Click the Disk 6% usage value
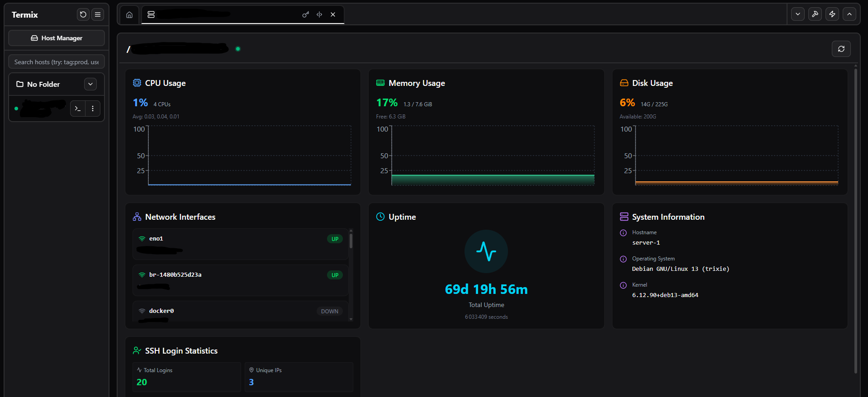Screen dimensions: 868x397 click(627, 103)
